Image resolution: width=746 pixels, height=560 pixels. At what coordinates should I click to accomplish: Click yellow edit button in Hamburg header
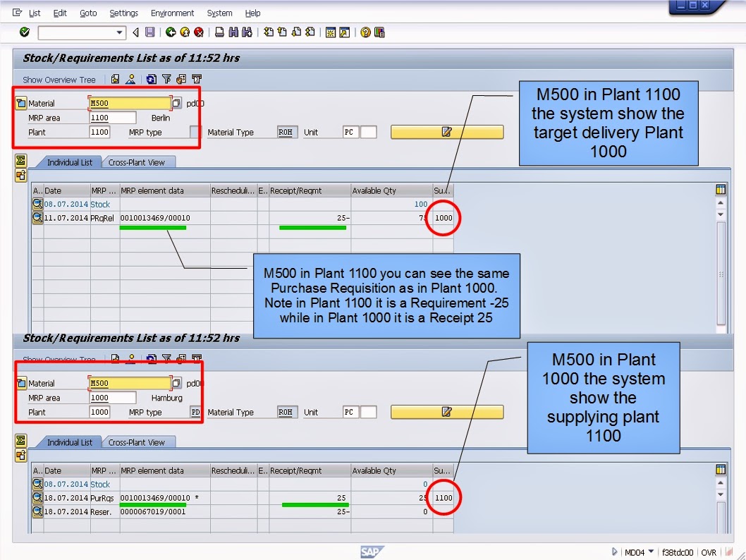[x=447, y=412]
